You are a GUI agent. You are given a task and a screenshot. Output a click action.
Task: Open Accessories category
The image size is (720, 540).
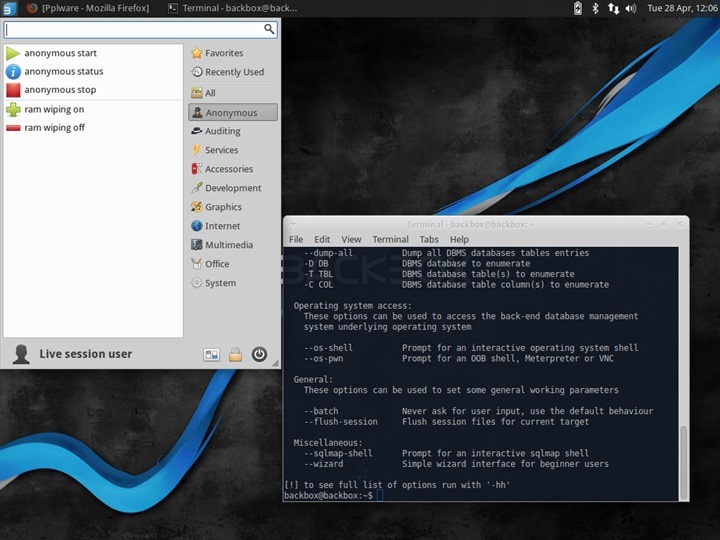(233, 169)
